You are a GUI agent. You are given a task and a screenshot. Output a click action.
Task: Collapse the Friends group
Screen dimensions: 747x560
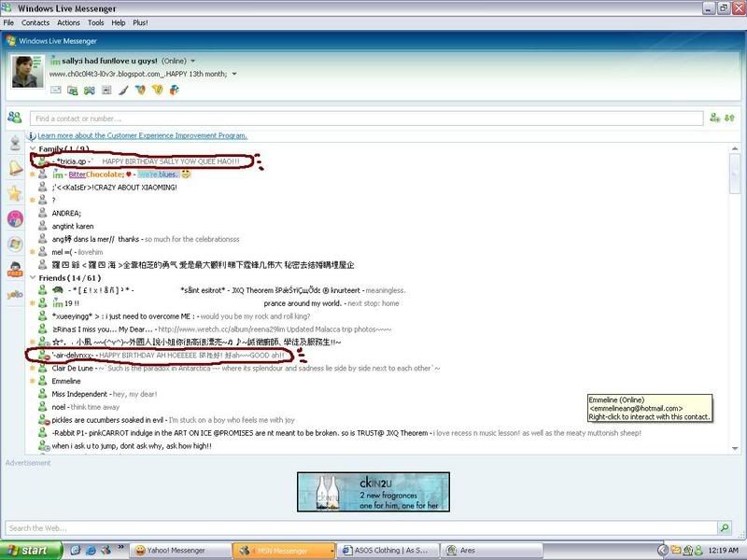(x=33, y=277)
